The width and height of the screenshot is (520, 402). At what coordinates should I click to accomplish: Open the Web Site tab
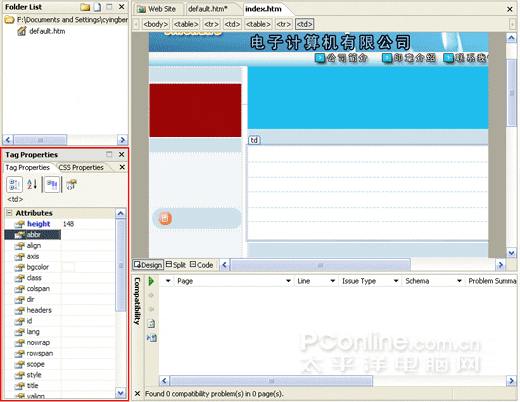point(157,9)
